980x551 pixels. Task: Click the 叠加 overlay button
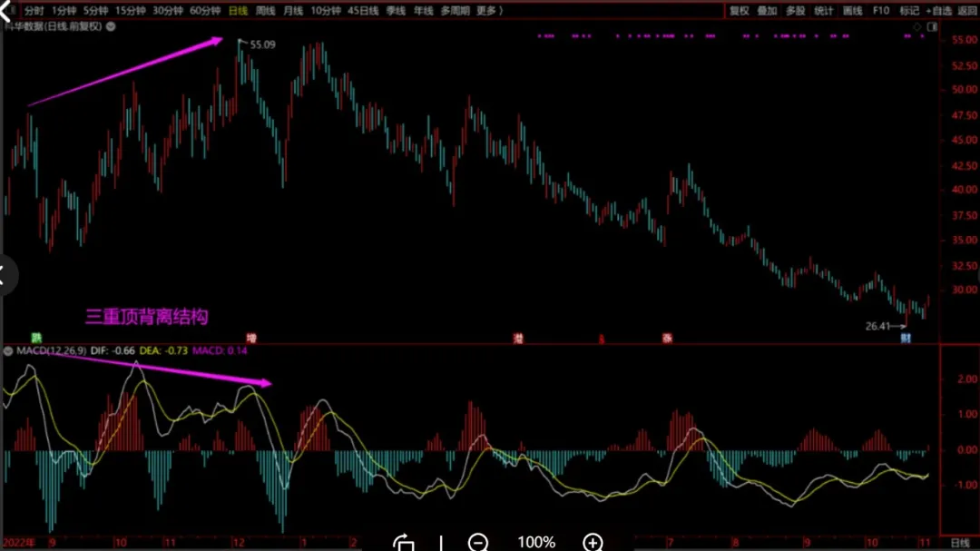[767, 11]
